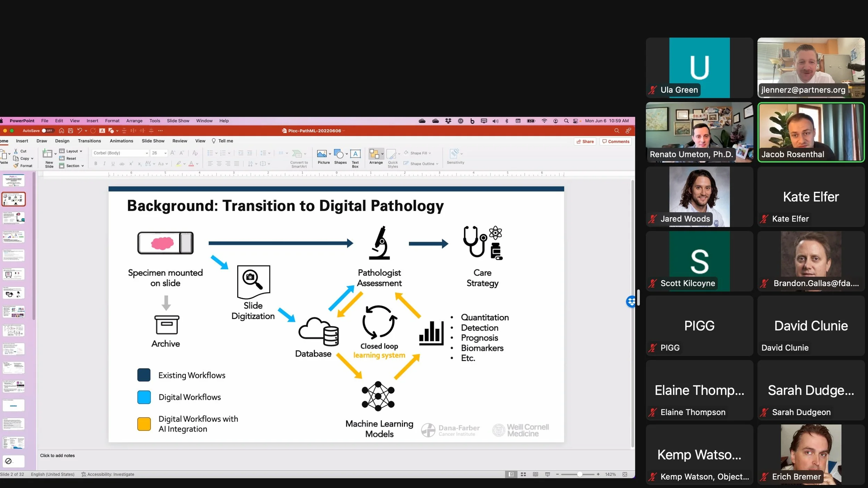Adjust the zoom slider handle
Image resolution: width=868 pixels, height=488 pixels.
(579, 474)
